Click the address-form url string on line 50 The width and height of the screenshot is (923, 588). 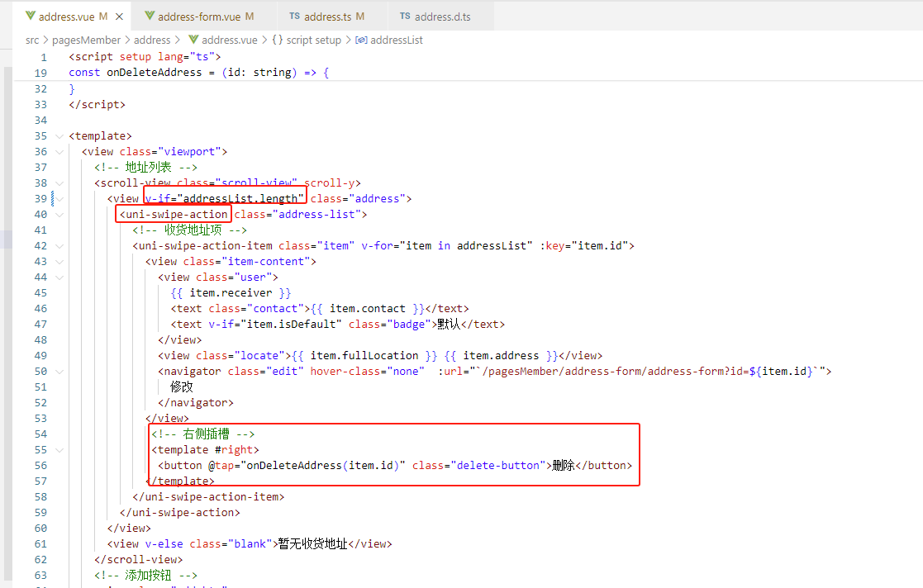click(x=649, y=372)
